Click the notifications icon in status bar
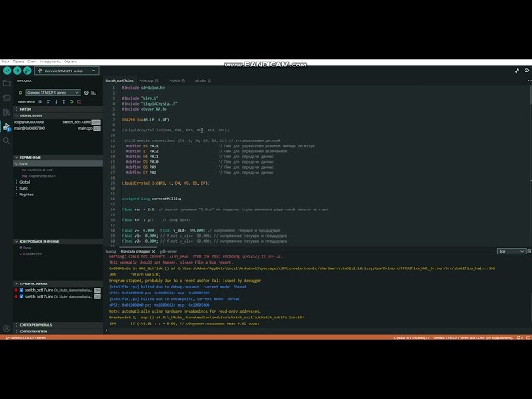Image resolution: width=532 pixels, height=399 pixels. (520, 338)
